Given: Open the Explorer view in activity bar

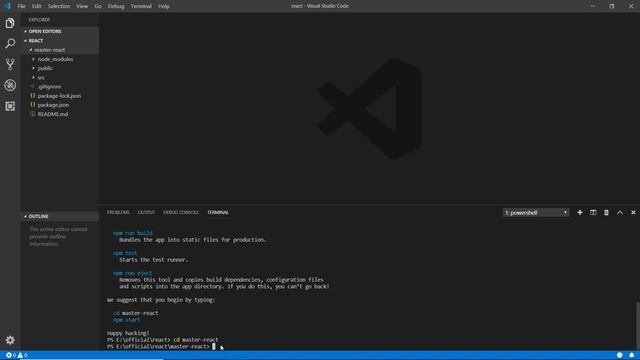Looking at the screenshot, I should pos(10,23).
